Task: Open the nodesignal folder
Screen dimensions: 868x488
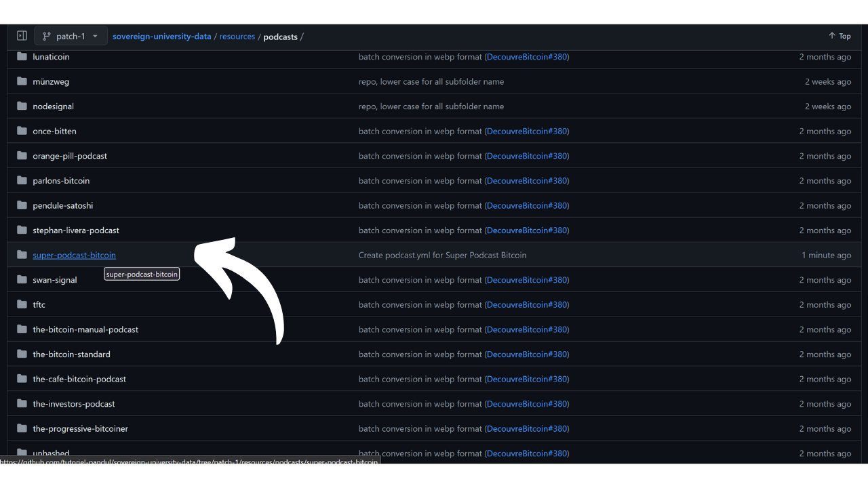Action: click(53, 106)
